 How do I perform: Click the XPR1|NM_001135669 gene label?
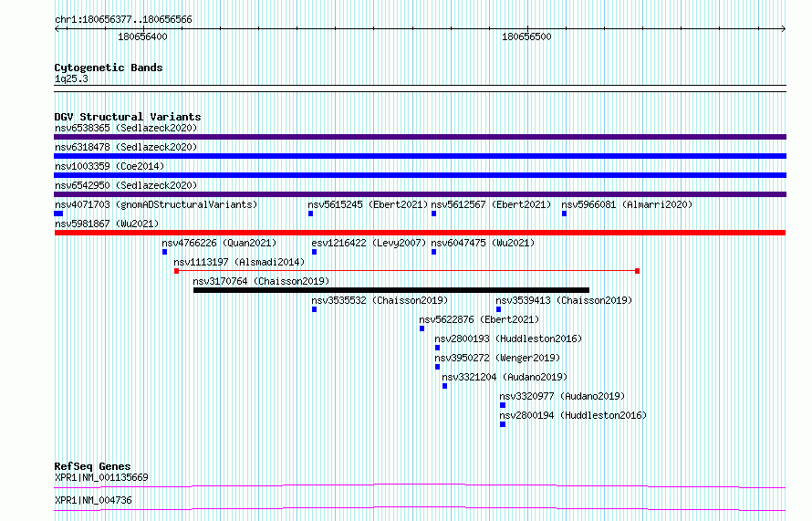[101, 477]
